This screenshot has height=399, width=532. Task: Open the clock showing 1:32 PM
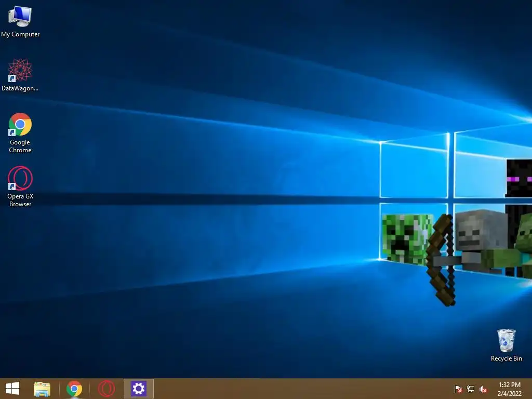509,389
